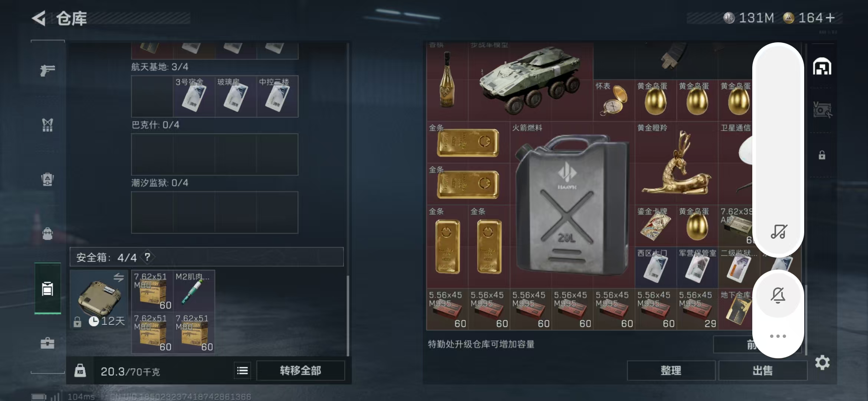Click the 转移全部 transfer all button
868x401 pixels.
click(x=300, y=371)
